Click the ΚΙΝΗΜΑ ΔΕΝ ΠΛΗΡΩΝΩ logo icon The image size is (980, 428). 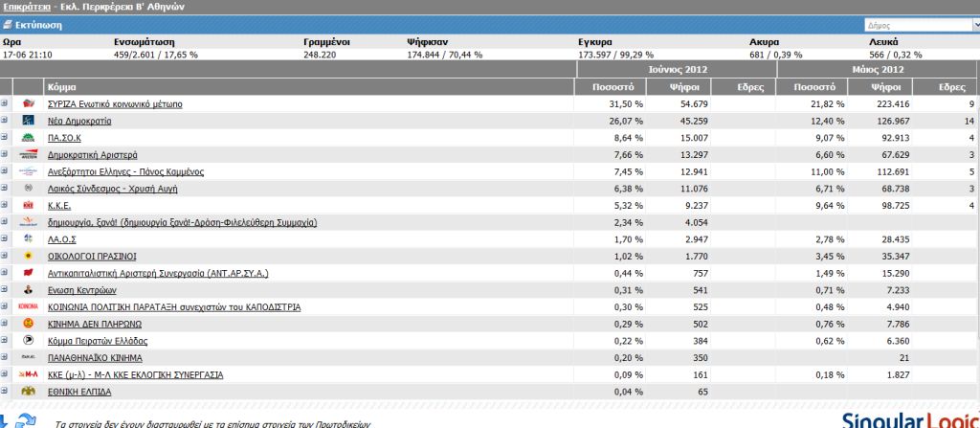click(x=29, y=324)
